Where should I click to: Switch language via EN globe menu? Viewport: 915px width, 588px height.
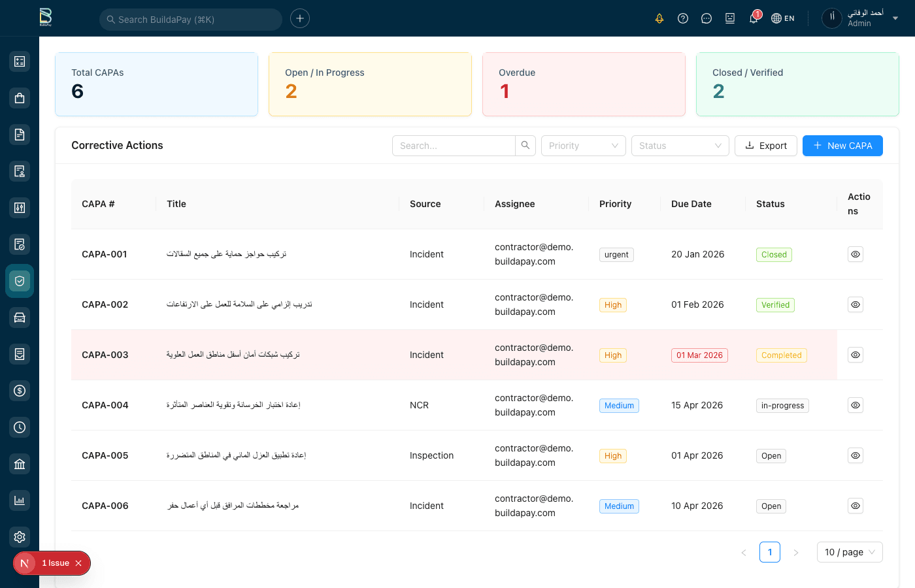tap(783, 18)
